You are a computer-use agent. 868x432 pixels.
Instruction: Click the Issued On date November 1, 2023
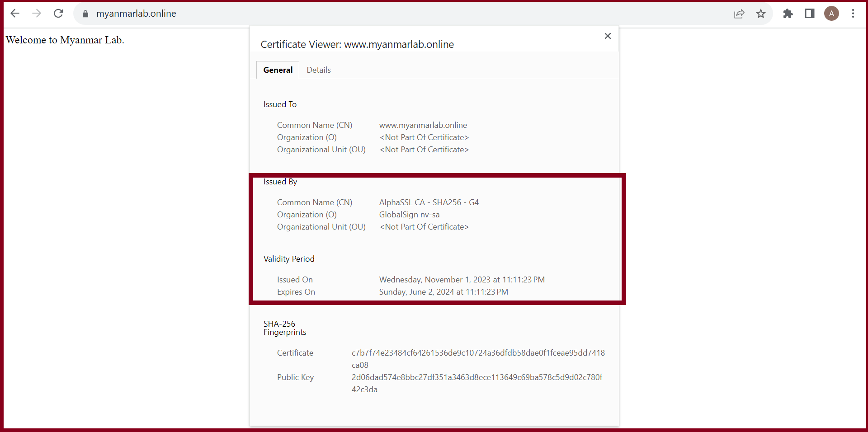462,280
